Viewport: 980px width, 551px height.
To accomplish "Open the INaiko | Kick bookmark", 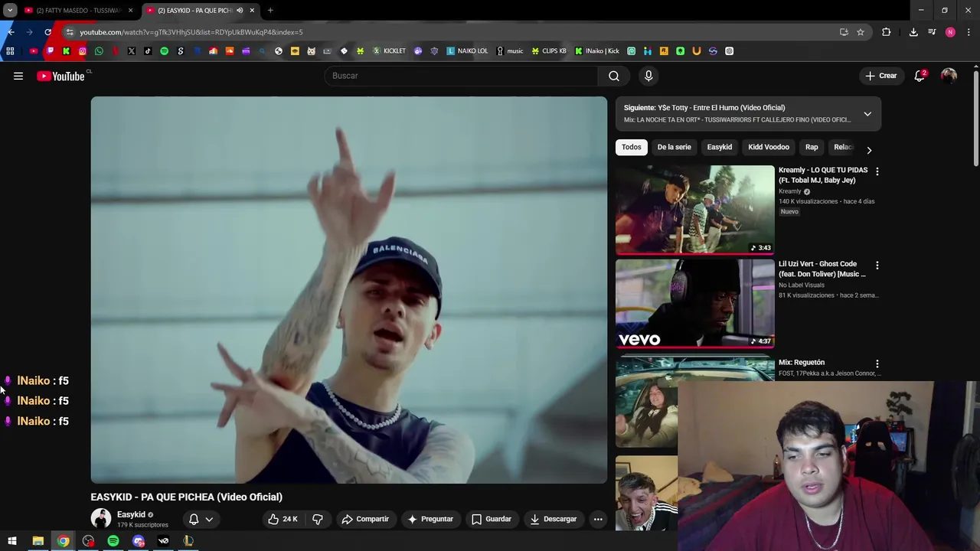I will (597, 51).
